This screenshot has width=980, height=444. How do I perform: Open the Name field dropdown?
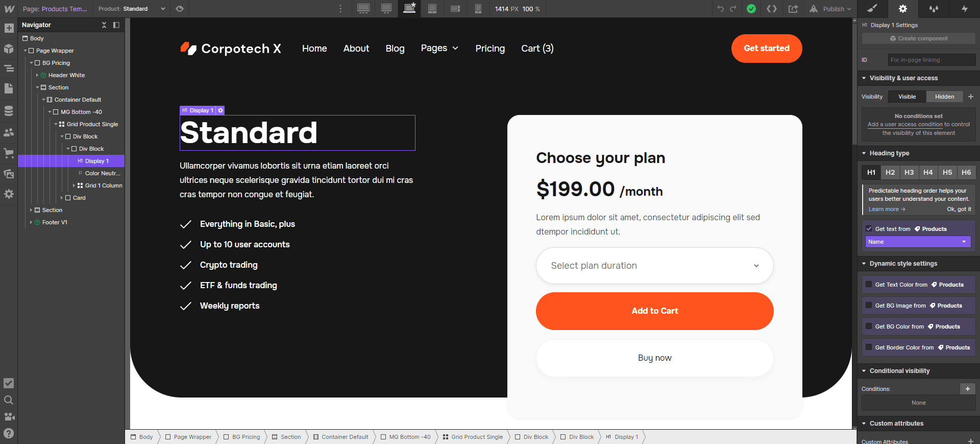[917, 241]
